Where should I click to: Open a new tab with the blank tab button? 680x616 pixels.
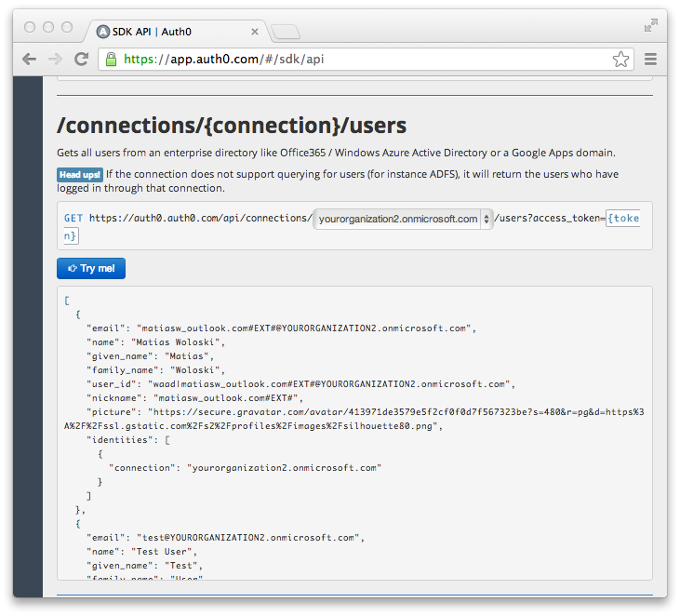(286, 32)
